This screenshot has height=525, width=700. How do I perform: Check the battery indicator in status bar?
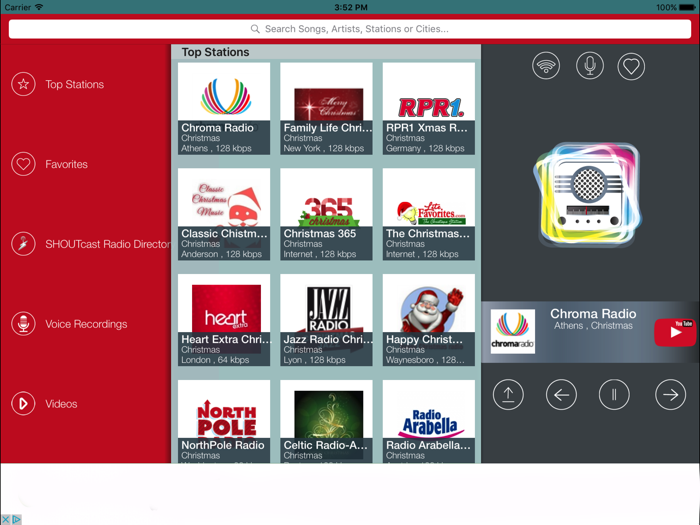[x=687, y=7]
